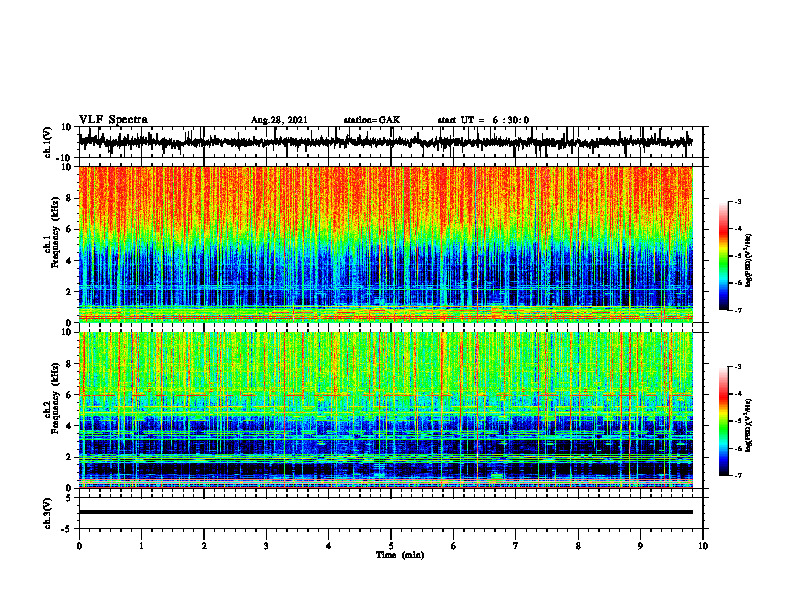Click the "station=GAK" header label
The image size is (792, 612).
point(372,120)
